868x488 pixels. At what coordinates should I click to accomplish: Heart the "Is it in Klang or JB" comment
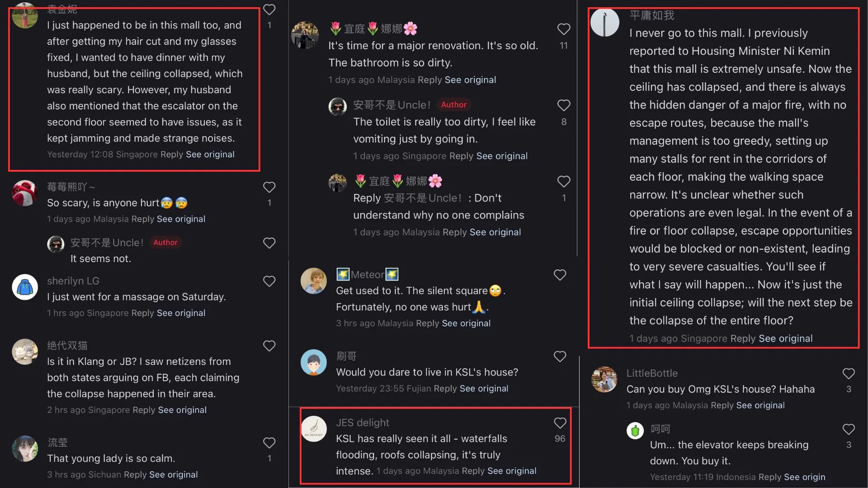coord(269,346)
